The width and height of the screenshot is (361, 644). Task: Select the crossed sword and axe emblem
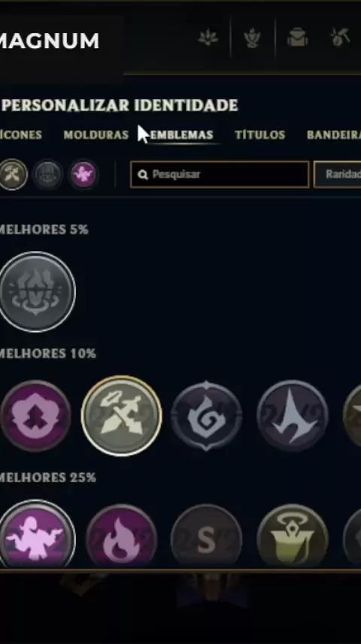[x=121, y=415]
